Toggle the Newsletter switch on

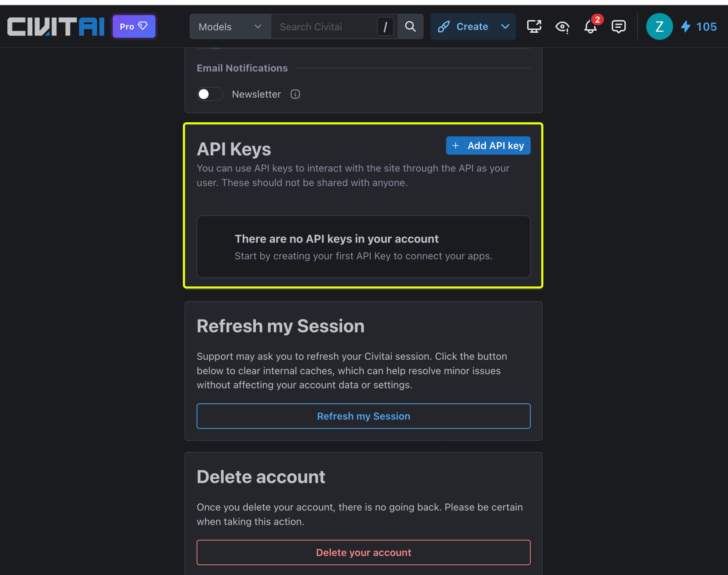point(209,94)
